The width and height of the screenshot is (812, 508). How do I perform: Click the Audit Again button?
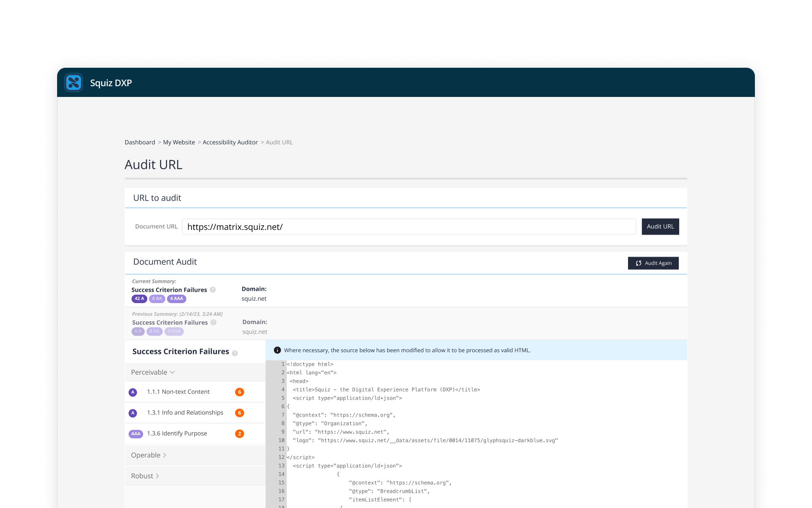click(653, 263)
